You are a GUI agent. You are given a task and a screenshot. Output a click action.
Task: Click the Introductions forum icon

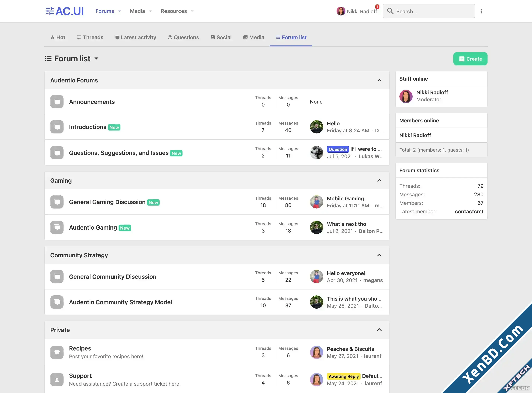[57, 127]
